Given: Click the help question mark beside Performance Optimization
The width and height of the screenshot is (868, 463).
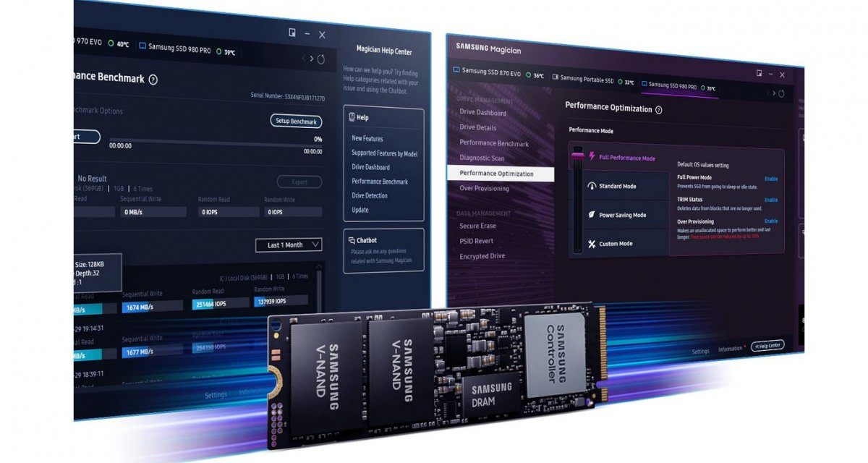Looking at the screenshot, I should click(658, 110).
